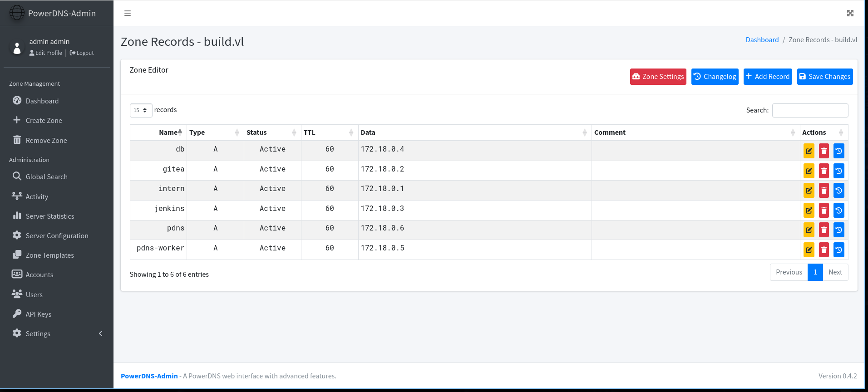This screenshot has height=392, width=868.
Task: View changelog for pdns record
Action: click(x=839, y=230)
